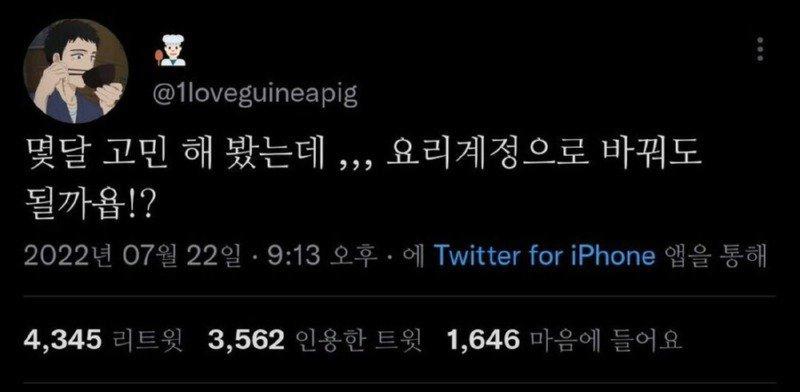Click the divider line above the stats
The height and width of the screenshot is (392, 800).
click(x=400, y=296)
